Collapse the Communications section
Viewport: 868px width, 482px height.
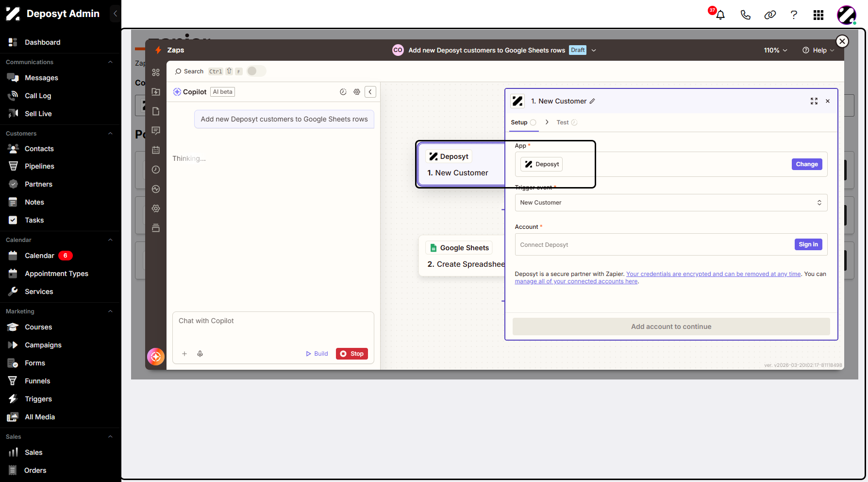pos(110,62)
